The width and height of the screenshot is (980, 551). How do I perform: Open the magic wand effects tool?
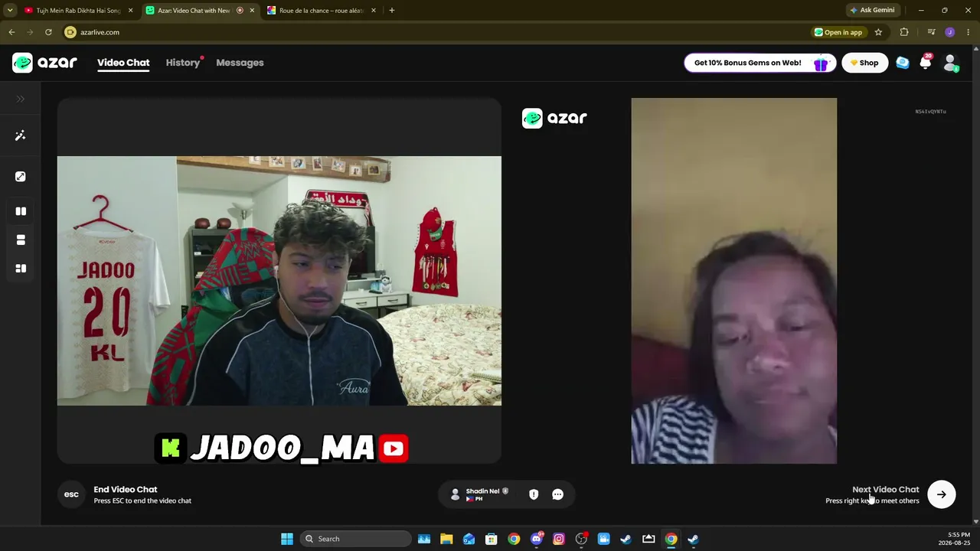click(x=21, y=135)
